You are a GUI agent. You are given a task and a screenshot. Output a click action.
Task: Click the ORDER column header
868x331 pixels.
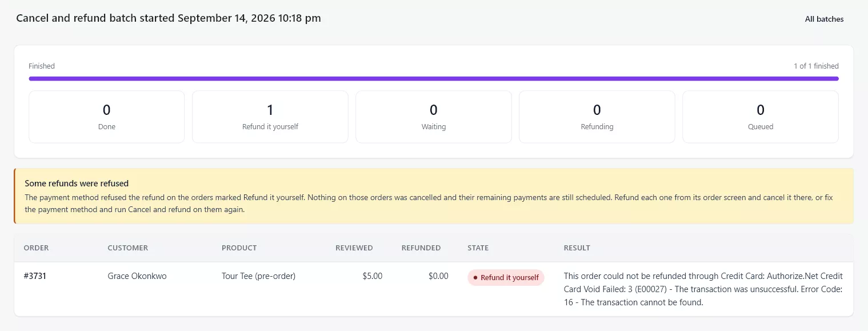click(x=36, y=248)
